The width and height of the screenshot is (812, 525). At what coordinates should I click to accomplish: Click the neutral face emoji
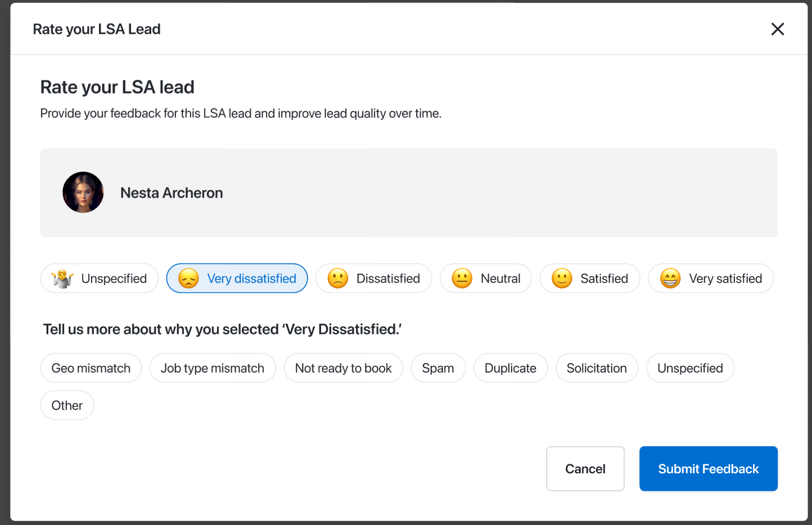tap(462, 279)
